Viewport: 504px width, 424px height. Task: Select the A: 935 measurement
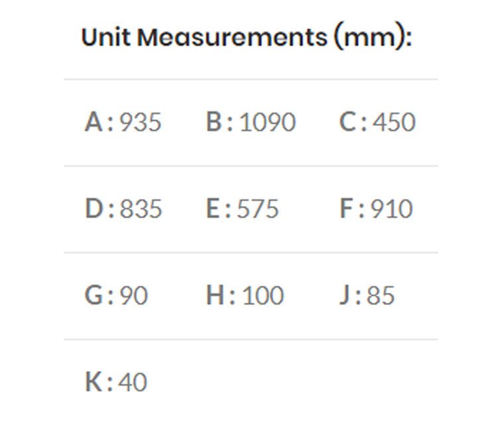coord(123,123)
